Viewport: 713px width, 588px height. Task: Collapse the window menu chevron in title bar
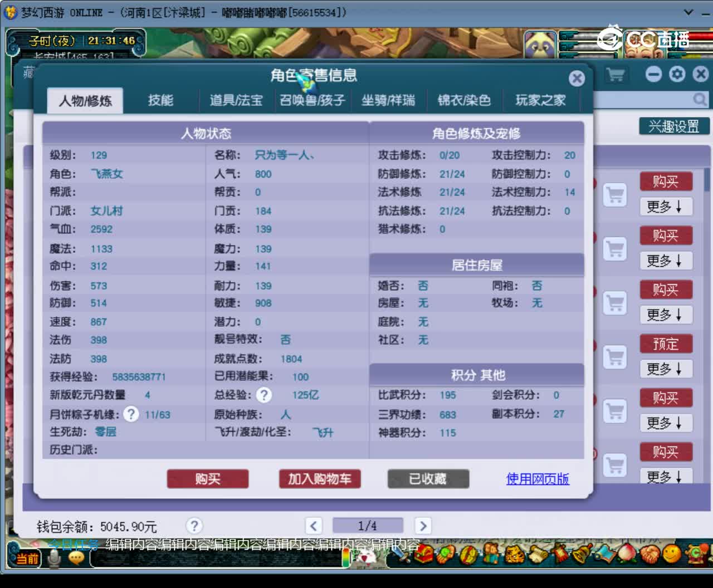click(688, 12)
